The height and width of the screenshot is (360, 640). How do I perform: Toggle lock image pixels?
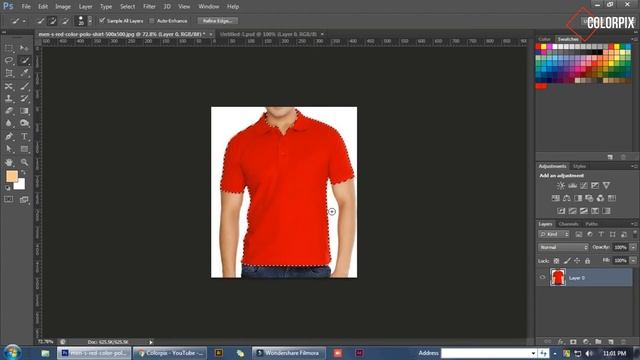(x=567, y=260)
